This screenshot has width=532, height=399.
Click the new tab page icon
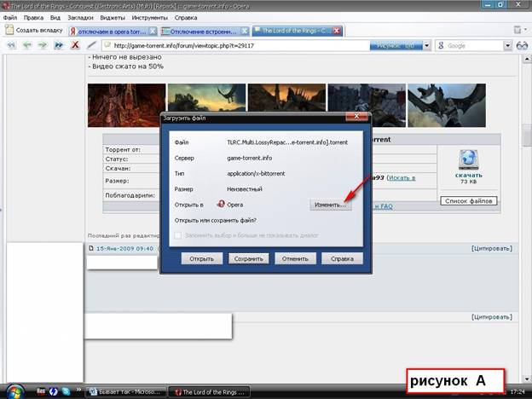tap(9, 30)
